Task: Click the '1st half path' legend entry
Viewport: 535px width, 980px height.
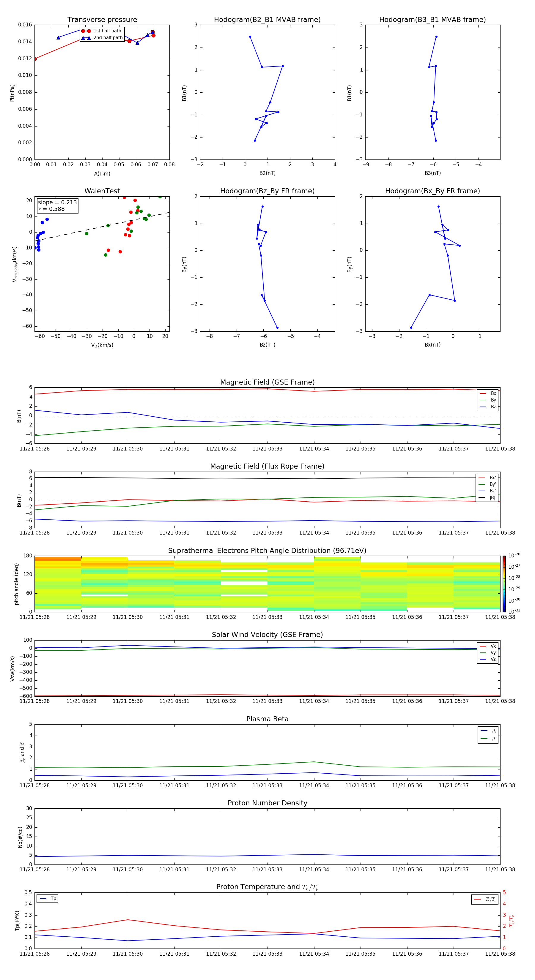Action: tap(101, 31)
